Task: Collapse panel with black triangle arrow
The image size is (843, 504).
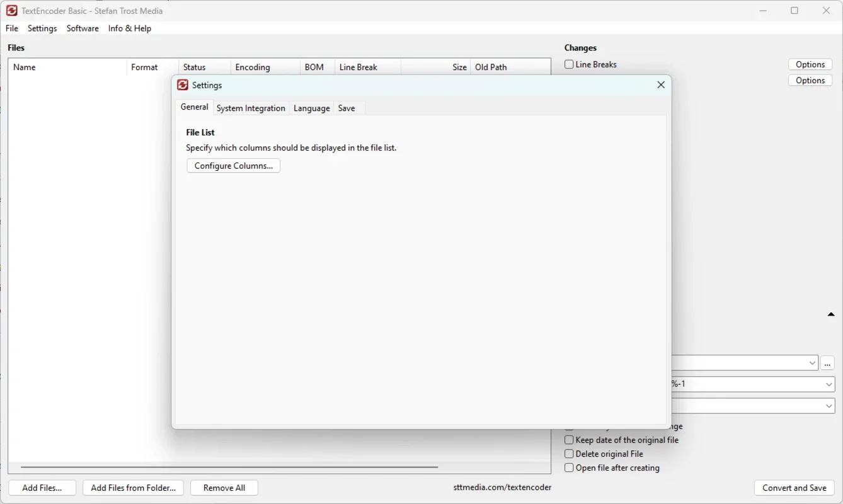Action: 831,314
